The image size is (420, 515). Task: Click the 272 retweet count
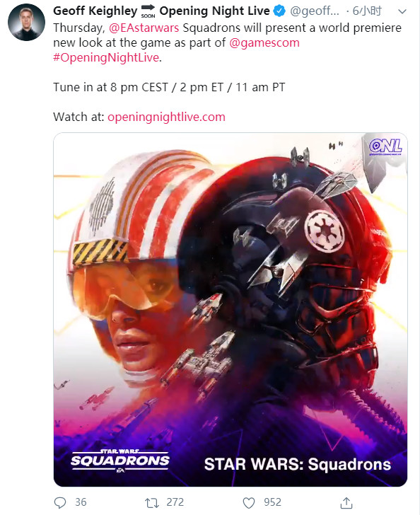tap(175, 502)
